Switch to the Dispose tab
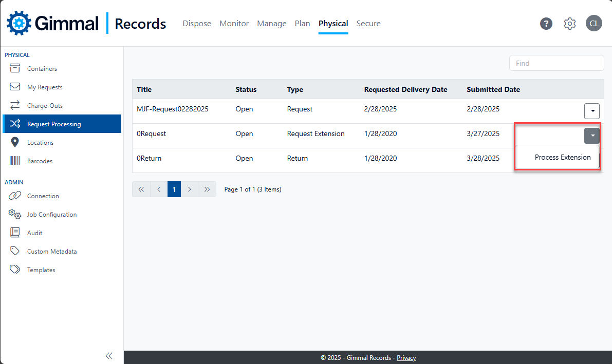The width and height of the screenshot is (612, 364). [197, 24]
